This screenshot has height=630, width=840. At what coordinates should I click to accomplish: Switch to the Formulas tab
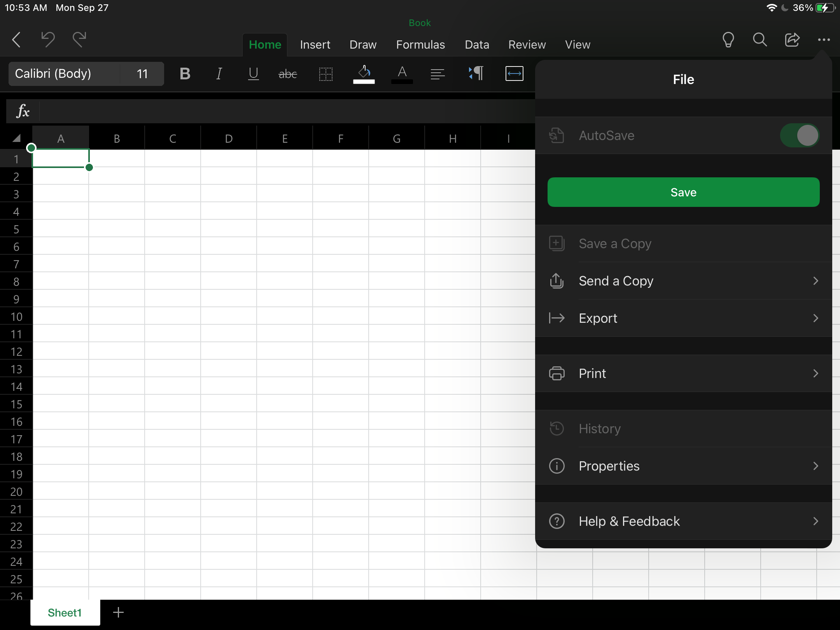(420, 45)
